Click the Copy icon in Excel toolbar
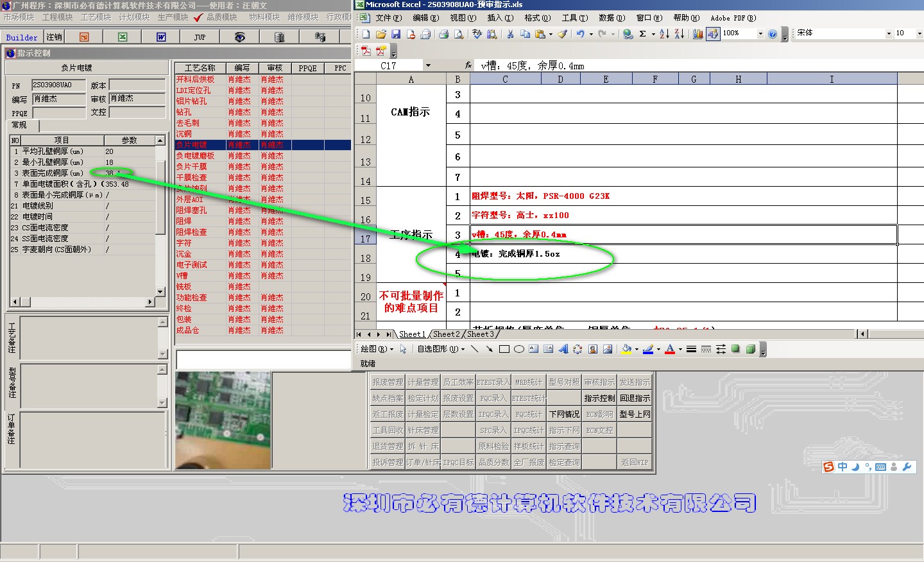The image size is (924, 562). click(525, 34)
